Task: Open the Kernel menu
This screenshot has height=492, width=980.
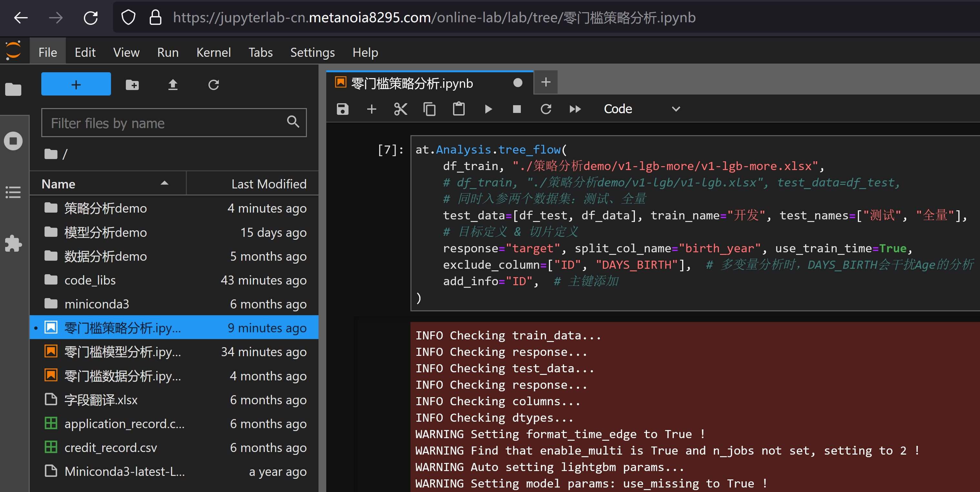Action: [x=213, y=53]
